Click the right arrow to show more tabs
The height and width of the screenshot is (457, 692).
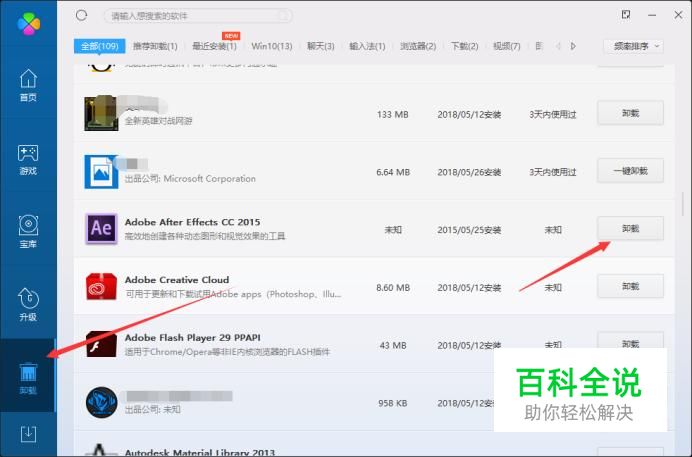click(573, 46)
